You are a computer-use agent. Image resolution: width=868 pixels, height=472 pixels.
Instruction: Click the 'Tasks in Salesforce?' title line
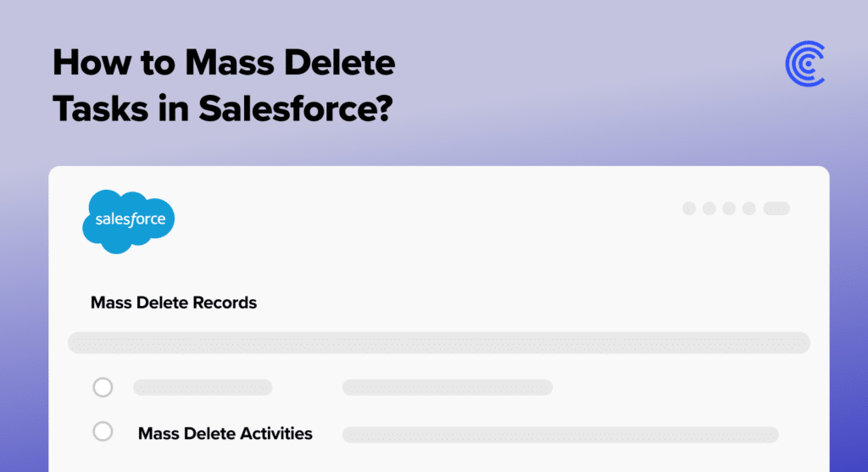point(223,108)
